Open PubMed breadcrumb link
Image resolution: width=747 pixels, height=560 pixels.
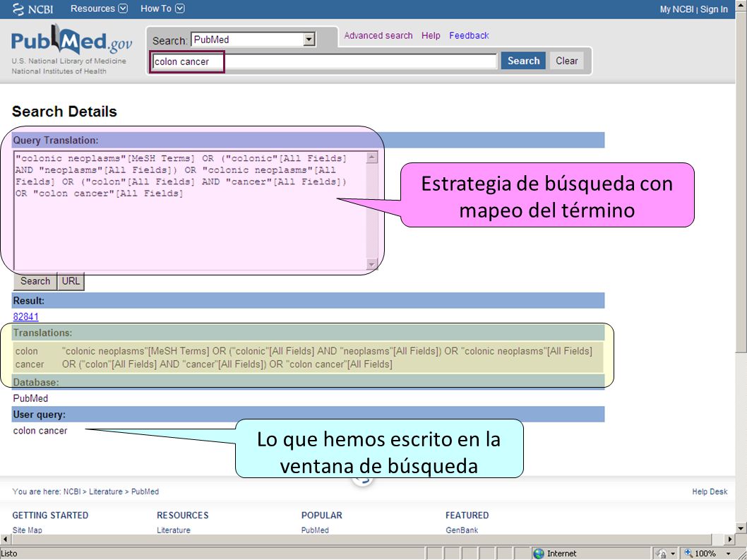click(145, 492)
